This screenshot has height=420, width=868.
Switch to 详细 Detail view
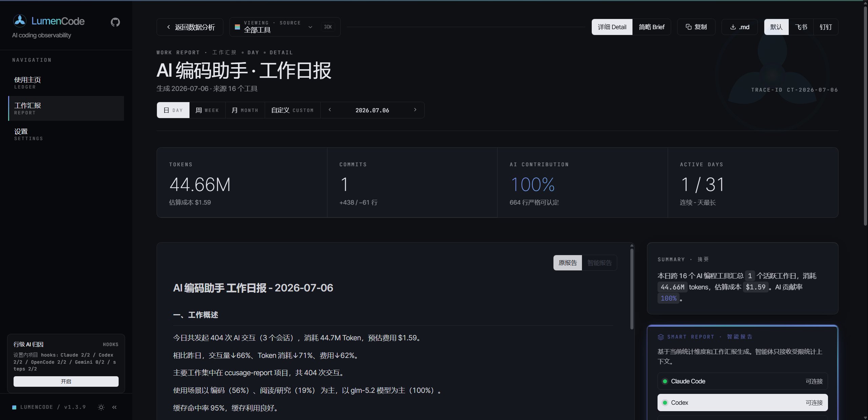[612, 27]
